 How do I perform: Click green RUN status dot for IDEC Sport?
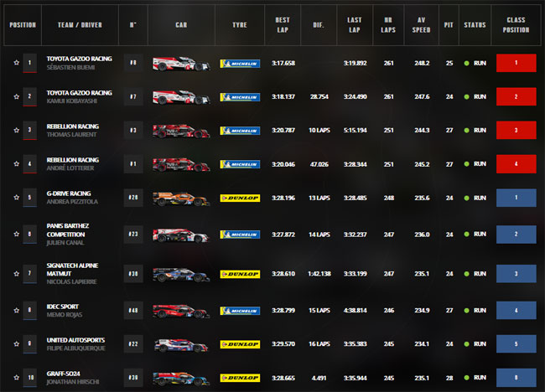pyautogui.click(x=467, y=311)
